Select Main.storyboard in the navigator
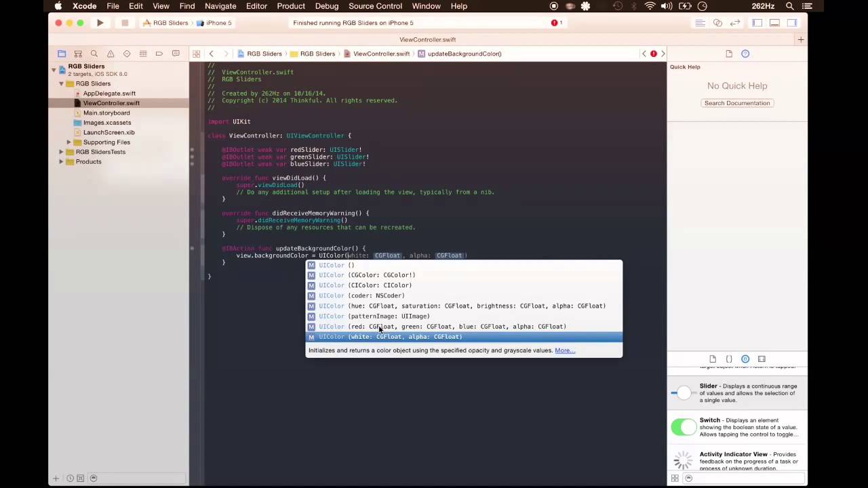 pos(106,113)
